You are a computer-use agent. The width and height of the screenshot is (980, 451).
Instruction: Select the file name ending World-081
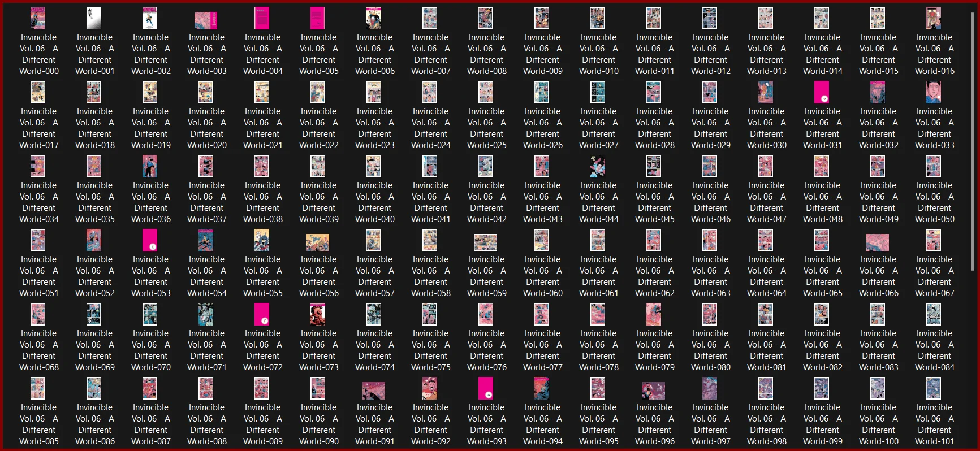point(767,350)
